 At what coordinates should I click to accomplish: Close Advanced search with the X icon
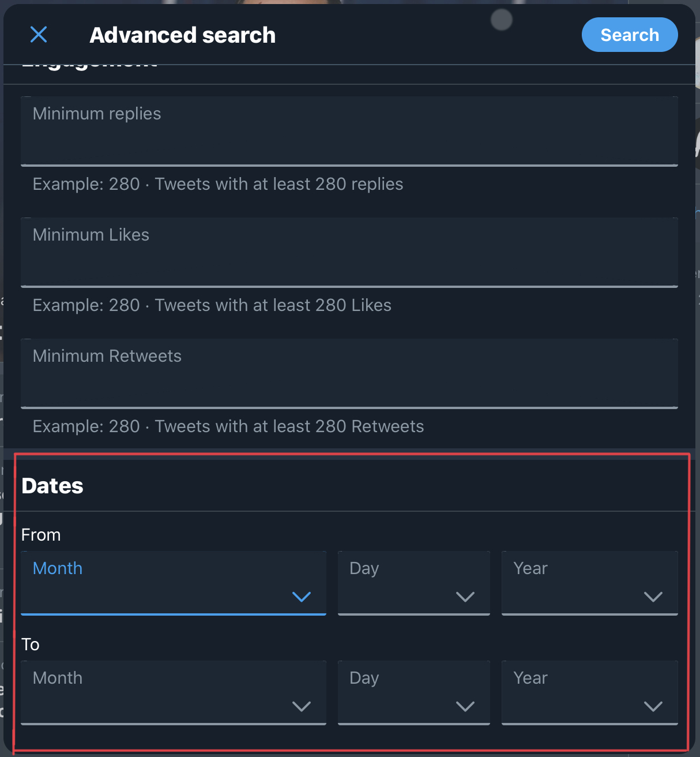(38, 35)
